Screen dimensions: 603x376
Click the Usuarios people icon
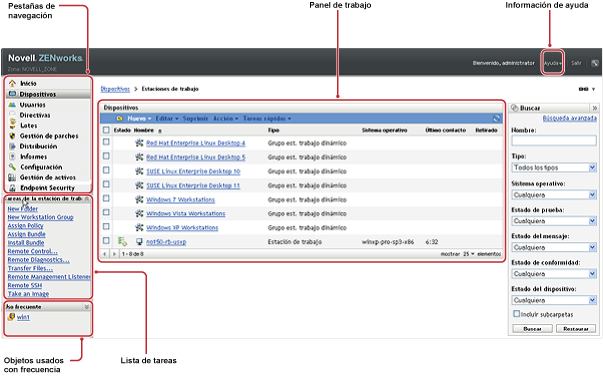point(12,105)
